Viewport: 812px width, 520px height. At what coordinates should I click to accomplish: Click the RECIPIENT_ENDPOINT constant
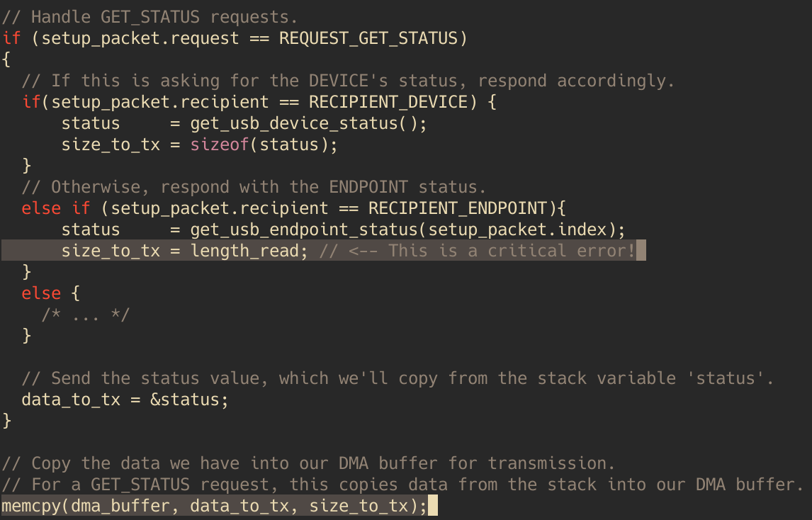tap(457, 208)
